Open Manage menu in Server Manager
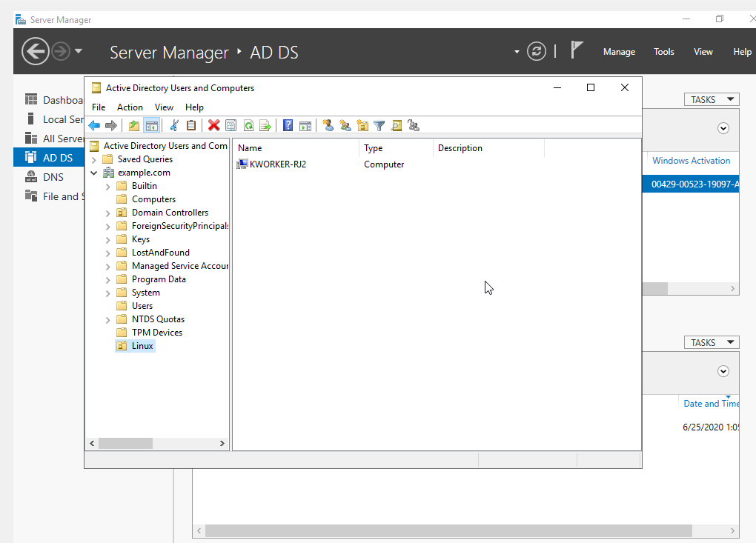Viewport: 756px width, 543px height. point(619,52)
